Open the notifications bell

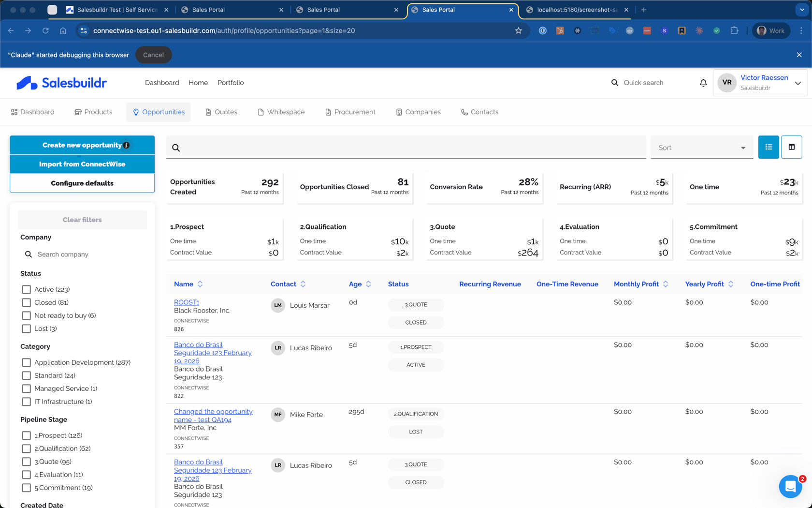703,83
